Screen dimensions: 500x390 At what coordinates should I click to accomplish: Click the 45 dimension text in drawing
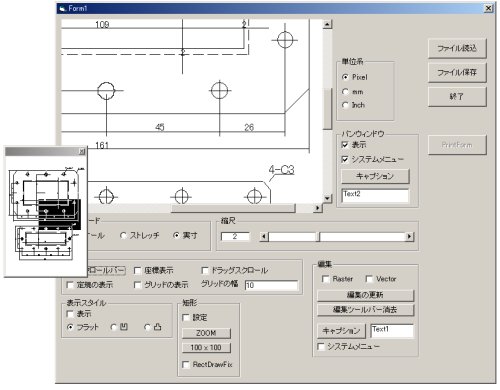tap(160, 127)
